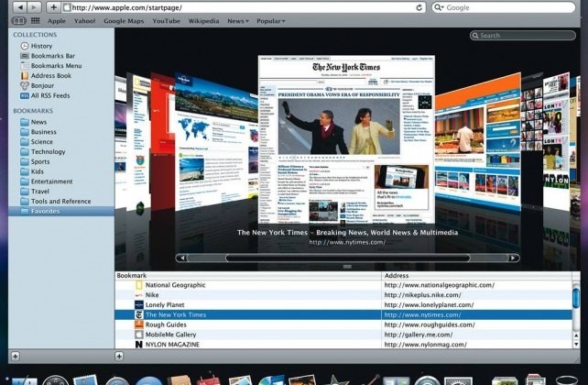Open Top Sites grid icon
Viewport: 588px width, 385px height.
(35, 21)
